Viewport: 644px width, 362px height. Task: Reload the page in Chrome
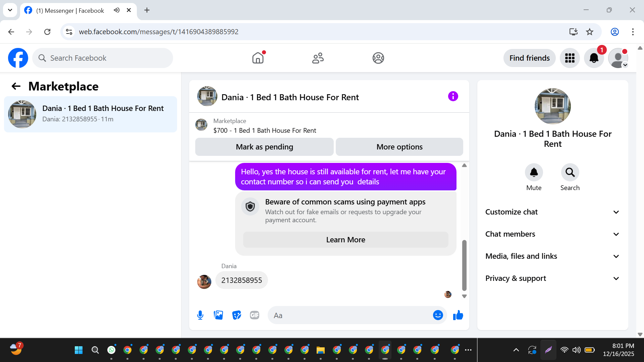point(47,32)
